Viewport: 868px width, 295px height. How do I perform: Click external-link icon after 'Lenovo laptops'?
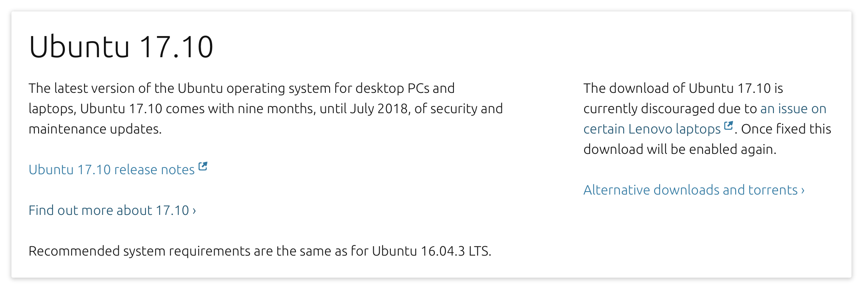tap(728, 125)
